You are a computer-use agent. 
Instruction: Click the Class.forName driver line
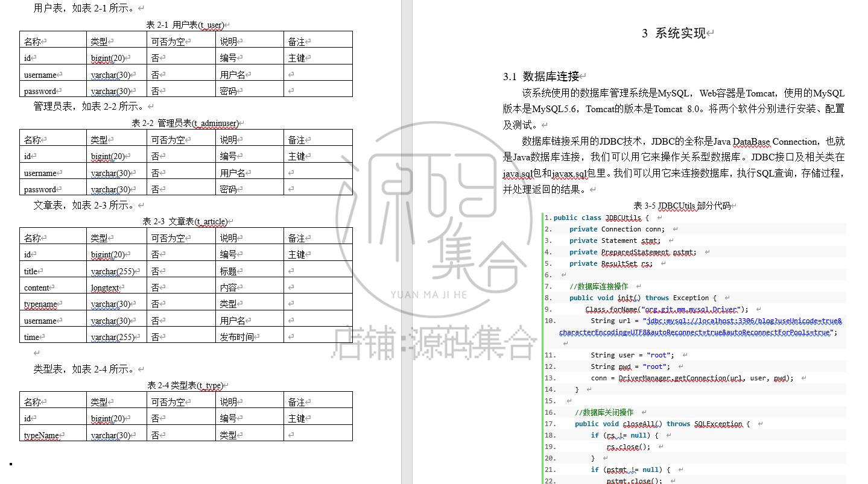tap(667, 309)
